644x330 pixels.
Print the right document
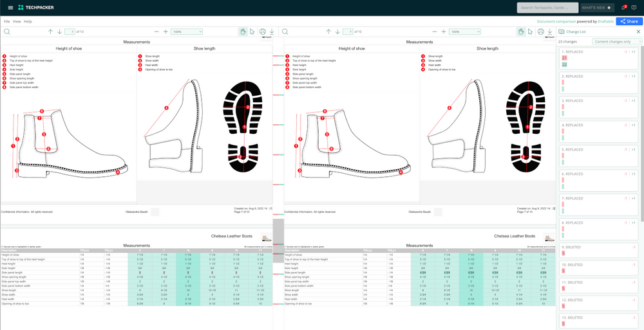[541, 32]
